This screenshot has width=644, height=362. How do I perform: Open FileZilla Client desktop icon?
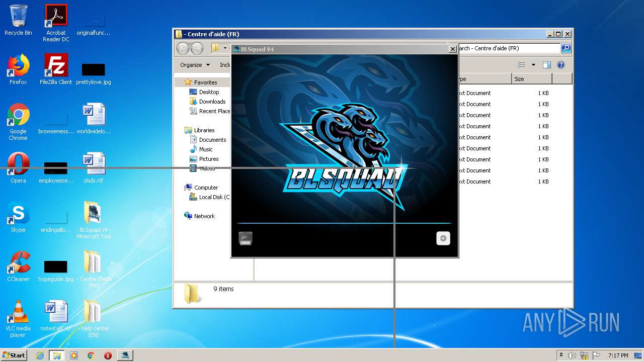click(56, 69)
